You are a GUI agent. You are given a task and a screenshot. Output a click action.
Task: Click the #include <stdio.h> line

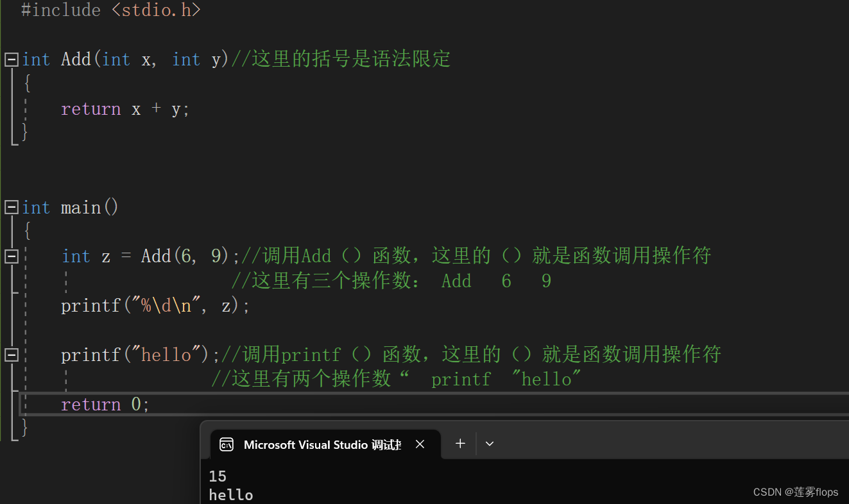coord(111,10)
